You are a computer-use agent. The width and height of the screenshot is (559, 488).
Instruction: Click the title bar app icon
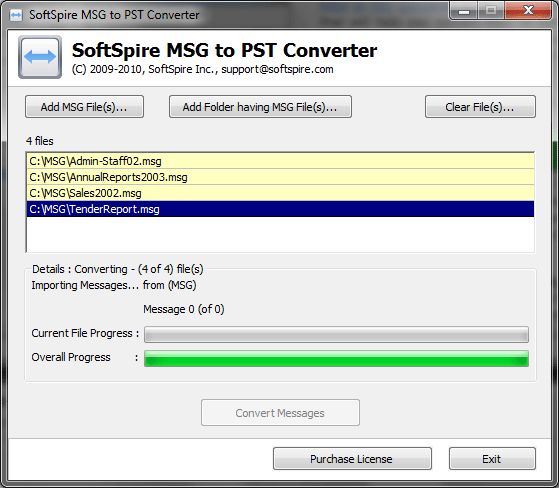coord(15,15)
